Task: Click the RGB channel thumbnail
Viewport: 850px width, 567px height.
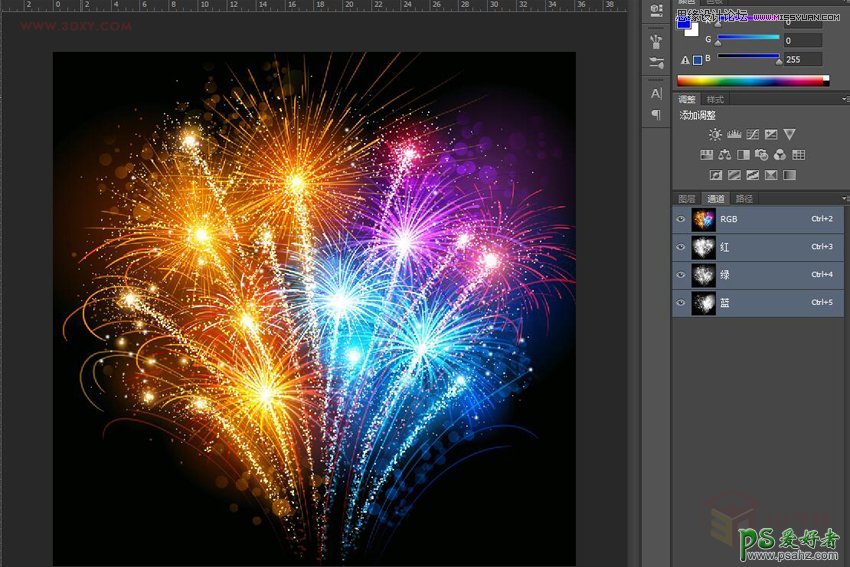Action: click(x=704, y=219)
